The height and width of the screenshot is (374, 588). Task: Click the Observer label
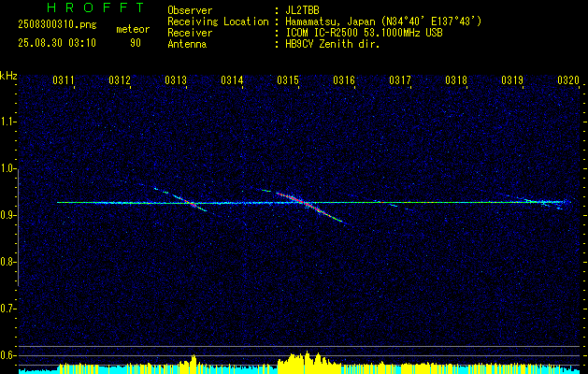click(190, 10)
